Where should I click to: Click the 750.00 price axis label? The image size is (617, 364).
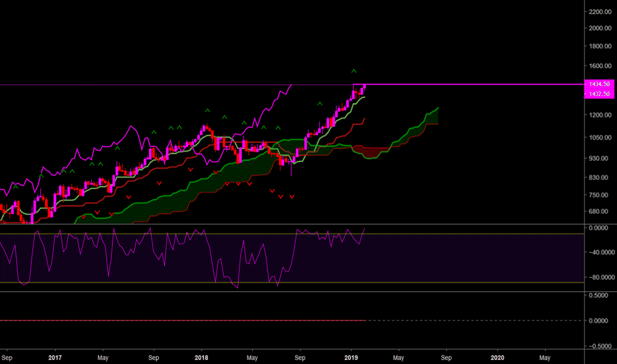click(598, 195)
